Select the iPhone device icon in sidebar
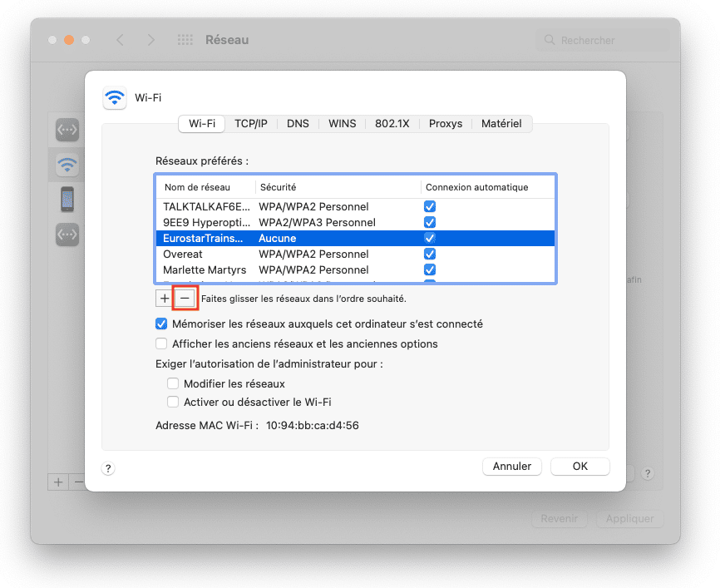 (x=67, y=200)
